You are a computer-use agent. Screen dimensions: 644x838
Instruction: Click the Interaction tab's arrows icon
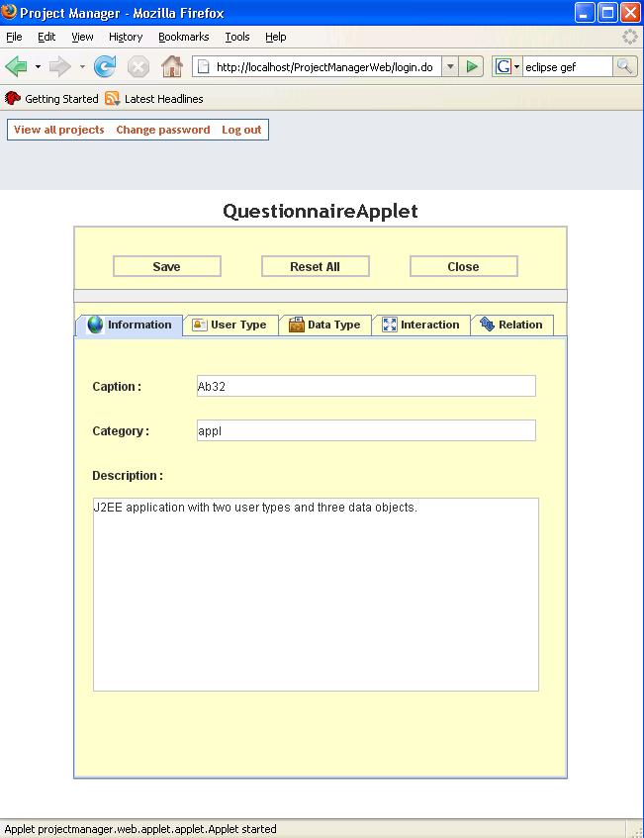(x=390, y=325)
